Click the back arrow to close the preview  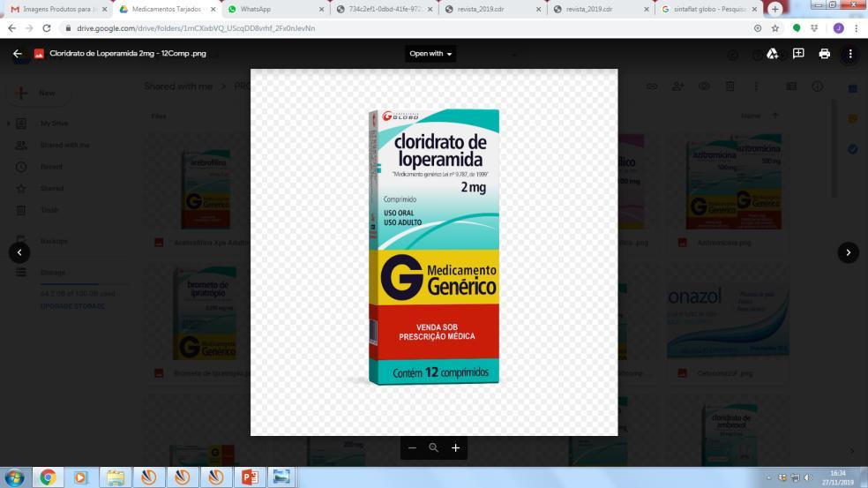point(17,54)
